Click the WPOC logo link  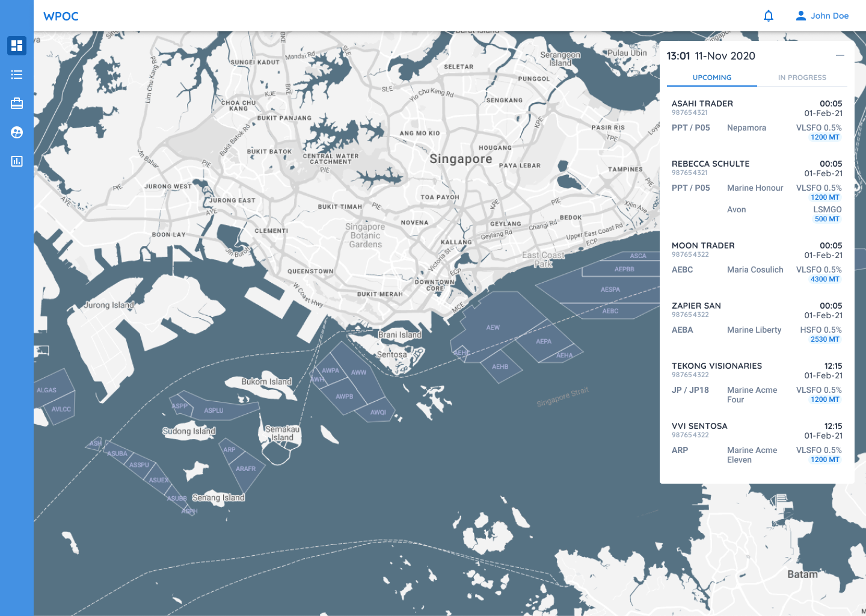coord(61,16)
